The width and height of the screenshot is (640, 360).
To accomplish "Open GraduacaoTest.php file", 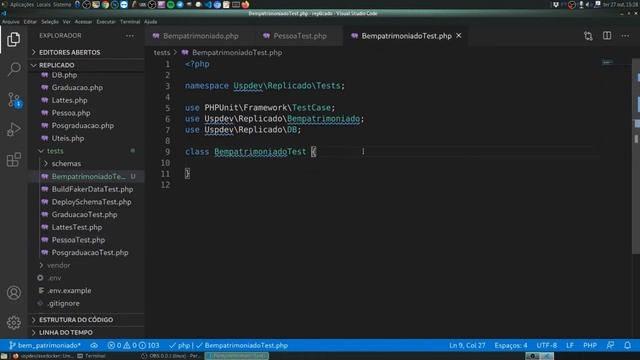I will pos(86,214).
